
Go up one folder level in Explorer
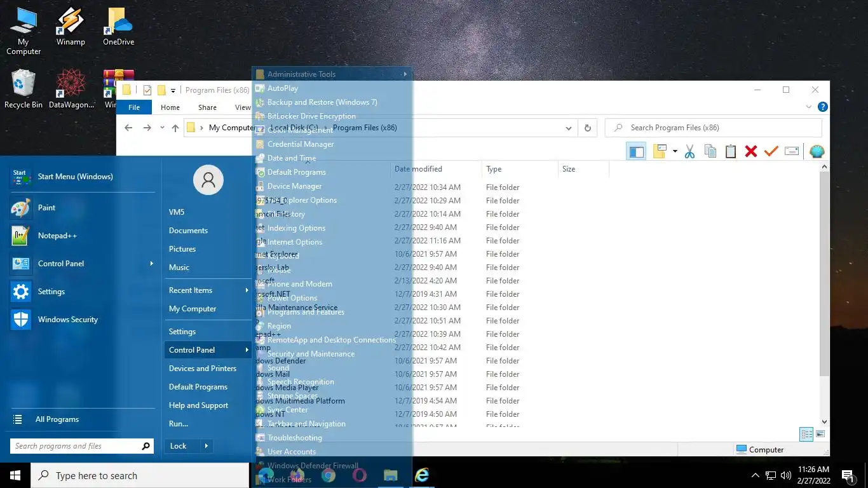[175, 128]
